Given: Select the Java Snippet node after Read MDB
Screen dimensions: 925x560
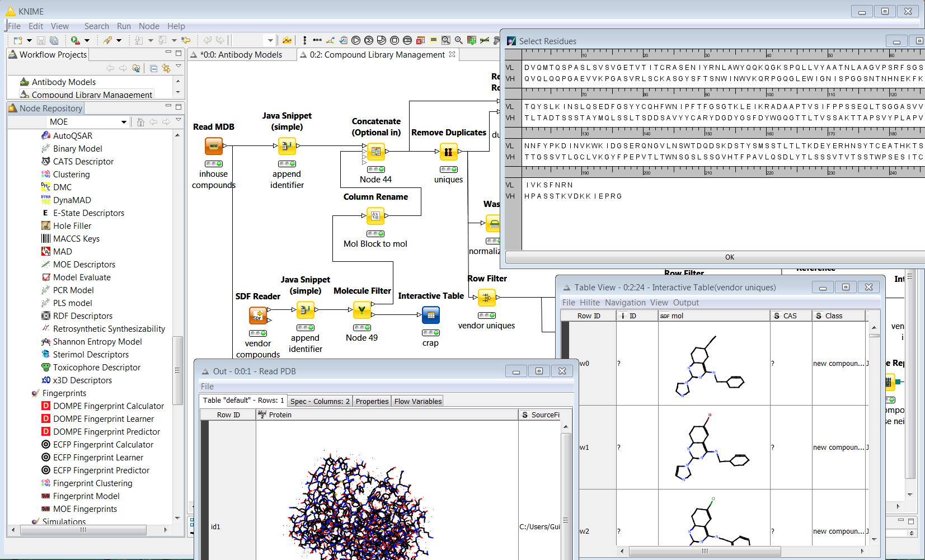Looking at the screenshot, I should pos(287,146).
